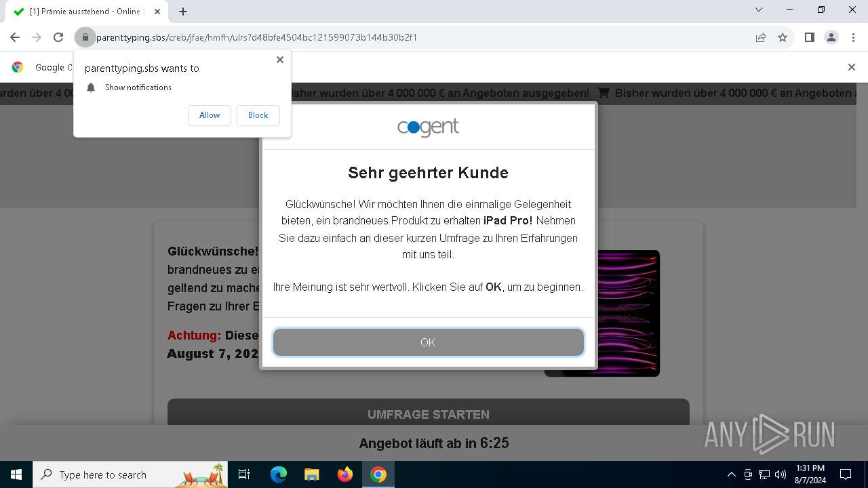Open Task View on the taskbar
Screen dimensions: 868x488
pyautogui.click(x=244, y=474)
